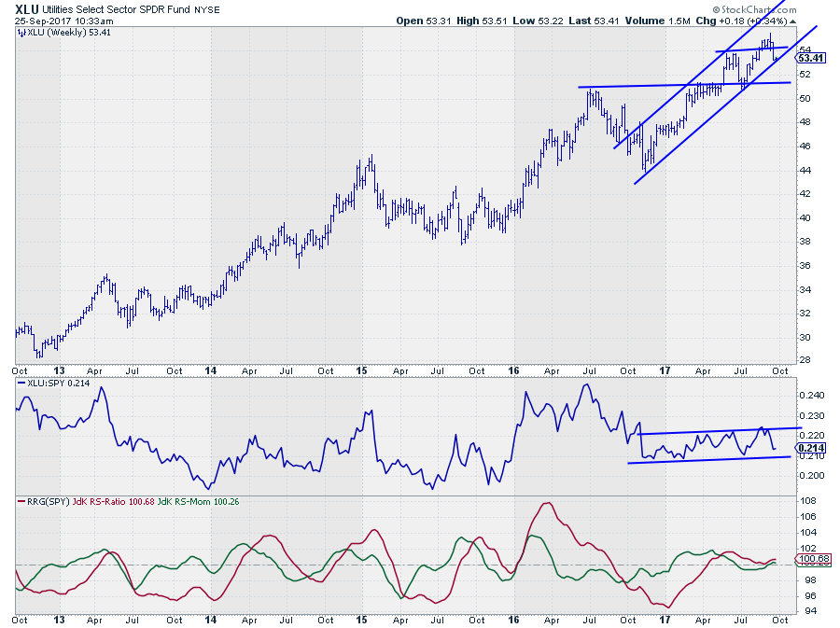Click the 'JdK RS-Mom 100.26' legend text
The height and width of the screenshot is (628, 840).
pyautogui.click(x=198, y=502)
